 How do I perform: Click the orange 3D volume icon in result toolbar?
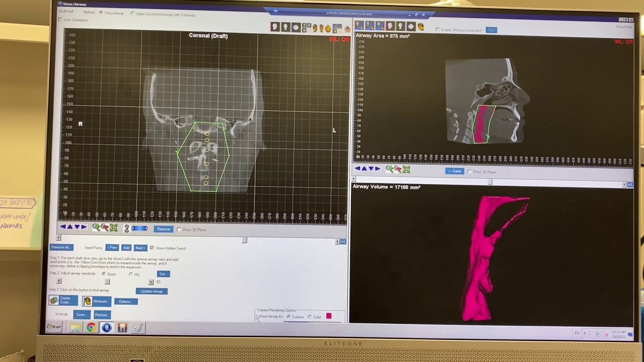coord(421,26)
